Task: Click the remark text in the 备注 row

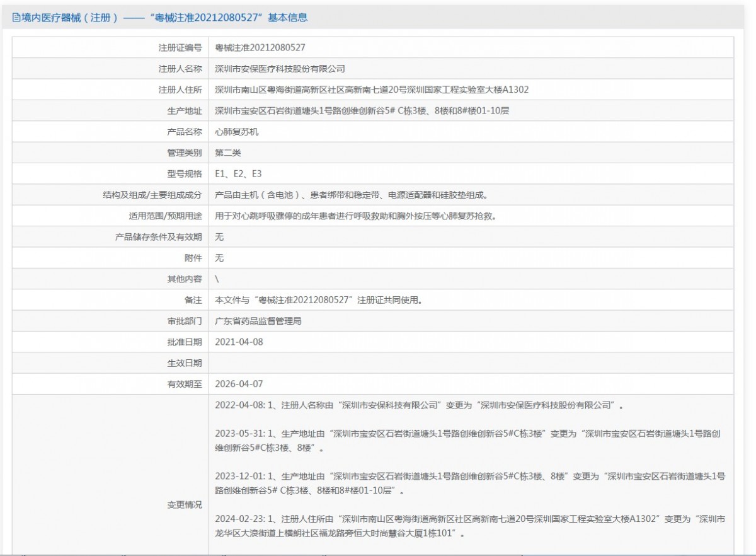Action: point(318,300)
